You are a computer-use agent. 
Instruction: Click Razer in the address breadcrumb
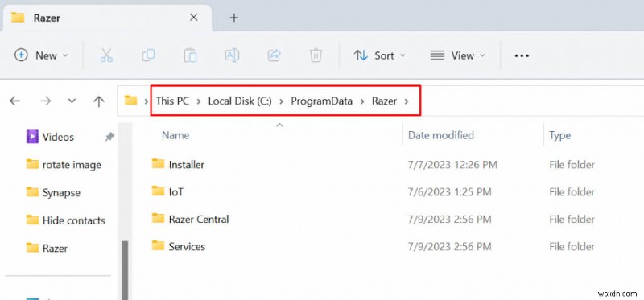384,101
